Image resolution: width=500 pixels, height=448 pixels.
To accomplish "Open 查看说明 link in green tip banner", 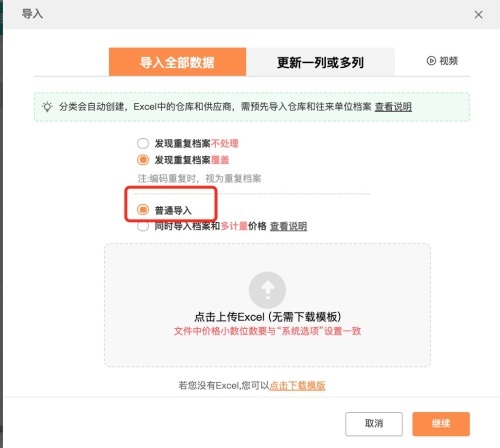I will coord(393,107).
